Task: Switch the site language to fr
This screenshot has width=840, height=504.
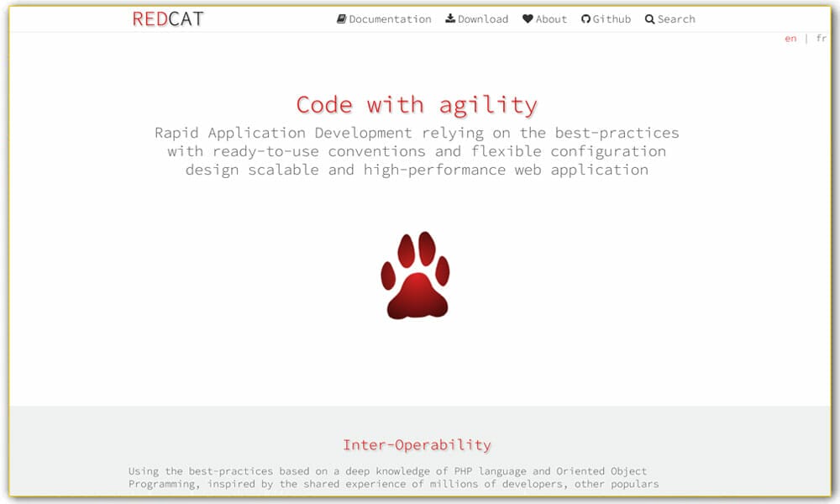Action: (x=822, y=38)
